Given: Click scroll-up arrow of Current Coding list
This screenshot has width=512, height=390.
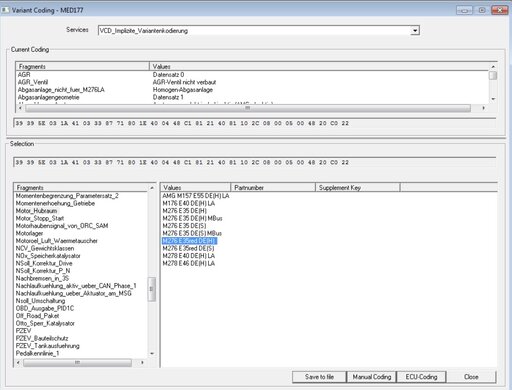Looking at the screenshot, I should pos(493,67).
